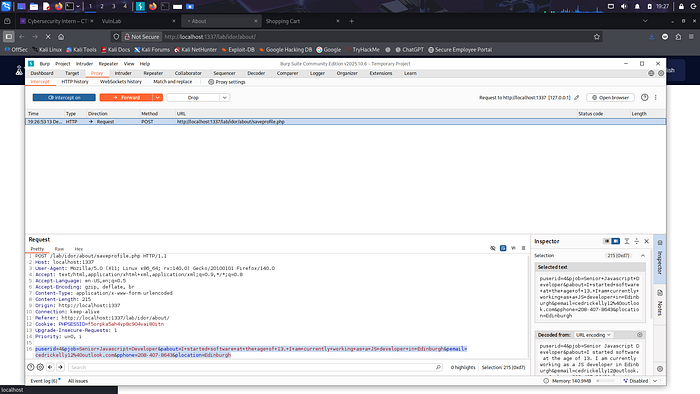Viewport: 700px width, 394px height.
Task: Open the Drop button dropdown arrow
Action: [225, 97]
